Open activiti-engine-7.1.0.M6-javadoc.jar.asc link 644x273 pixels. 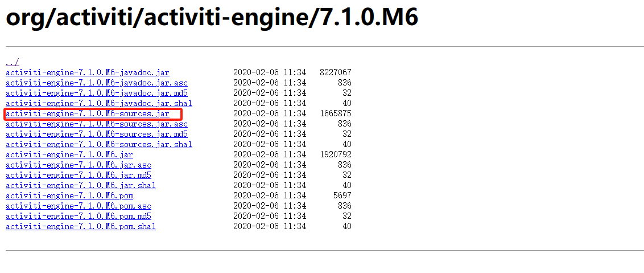(97, 83)
